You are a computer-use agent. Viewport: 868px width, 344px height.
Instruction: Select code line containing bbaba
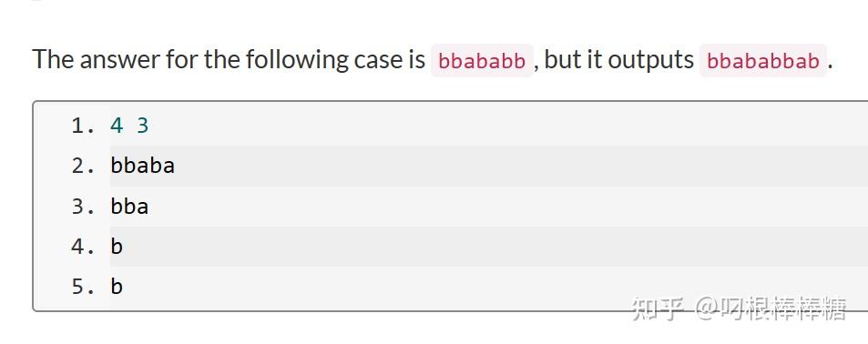(x=489, y=166)
